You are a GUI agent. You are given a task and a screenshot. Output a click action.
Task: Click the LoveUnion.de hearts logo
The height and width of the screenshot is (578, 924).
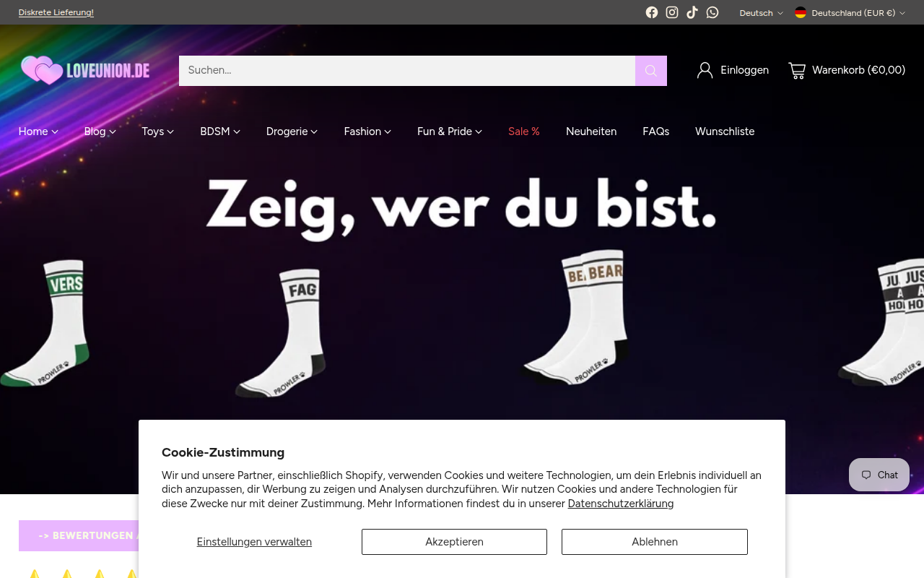[x=85, y=70]
